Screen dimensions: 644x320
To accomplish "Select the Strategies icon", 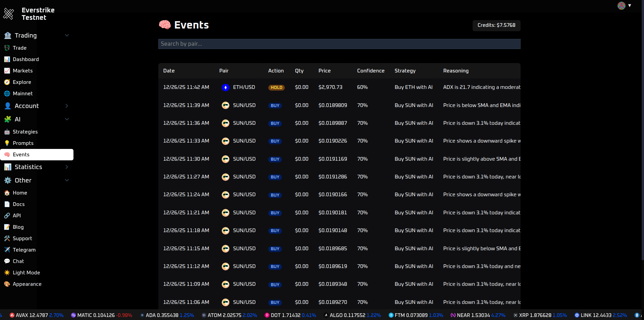I will coord(7,132).
